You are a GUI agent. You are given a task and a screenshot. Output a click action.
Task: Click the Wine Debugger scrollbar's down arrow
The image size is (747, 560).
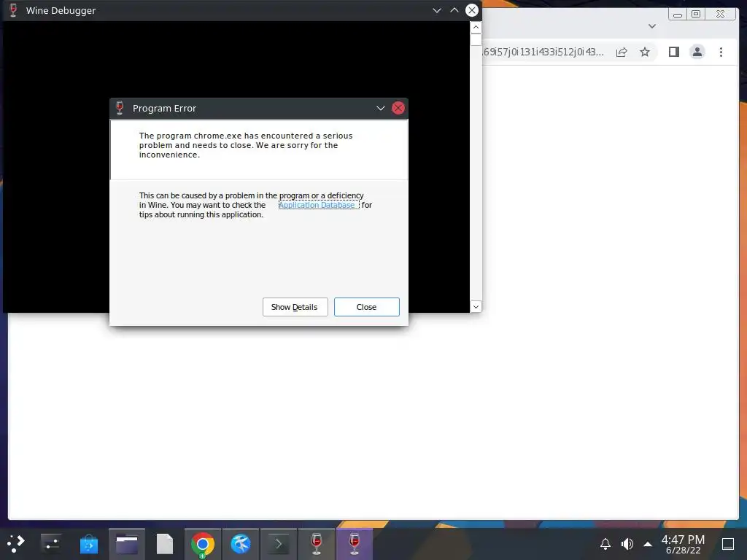click(476, 307)
